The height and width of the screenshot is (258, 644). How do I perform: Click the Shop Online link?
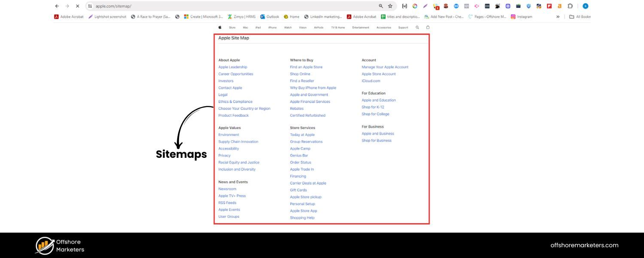click(x=300, y=74)
